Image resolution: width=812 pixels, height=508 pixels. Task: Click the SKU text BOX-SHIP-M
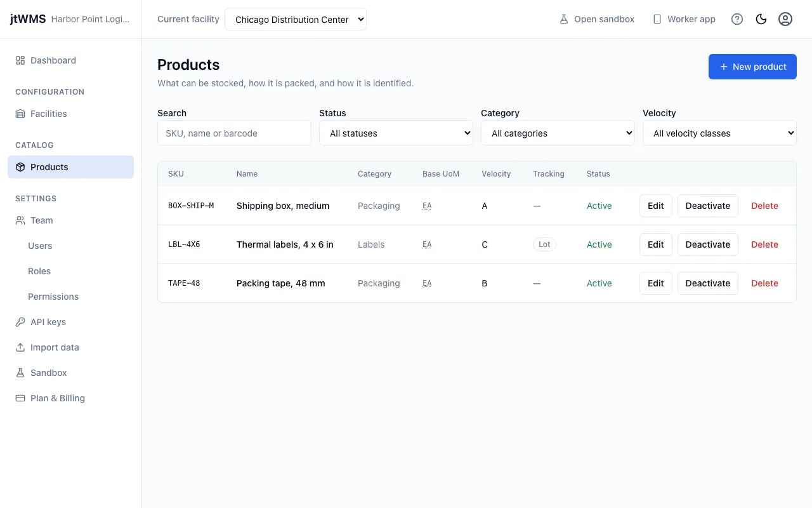point(191,206)
